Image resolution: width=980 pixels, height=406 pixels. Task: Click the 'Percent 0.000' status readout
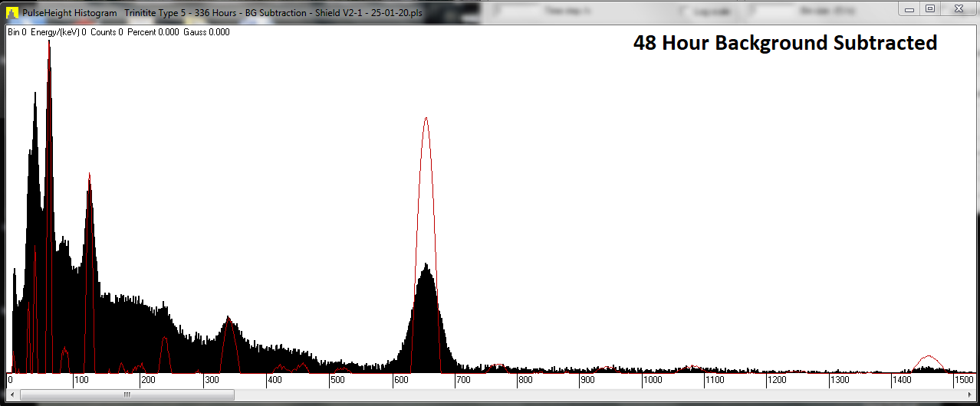coord(153,32)
